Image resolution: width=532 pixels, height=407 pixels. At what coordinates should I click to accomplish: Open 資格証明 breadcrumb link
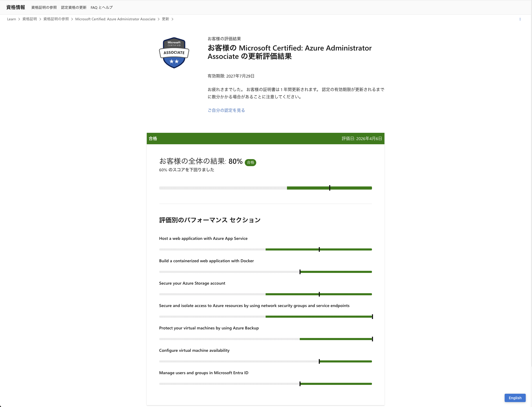pos(30,19)
